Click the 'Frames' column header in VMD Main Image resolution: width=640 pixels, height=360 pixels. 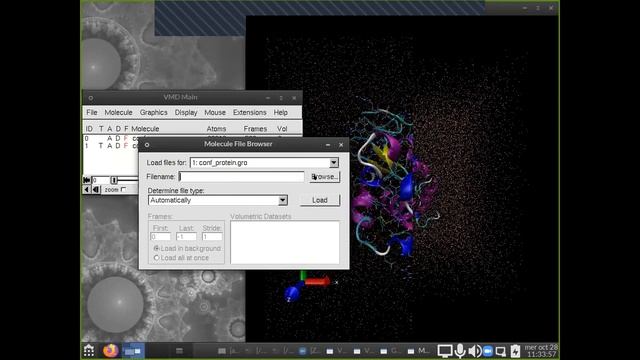(255, 129)
